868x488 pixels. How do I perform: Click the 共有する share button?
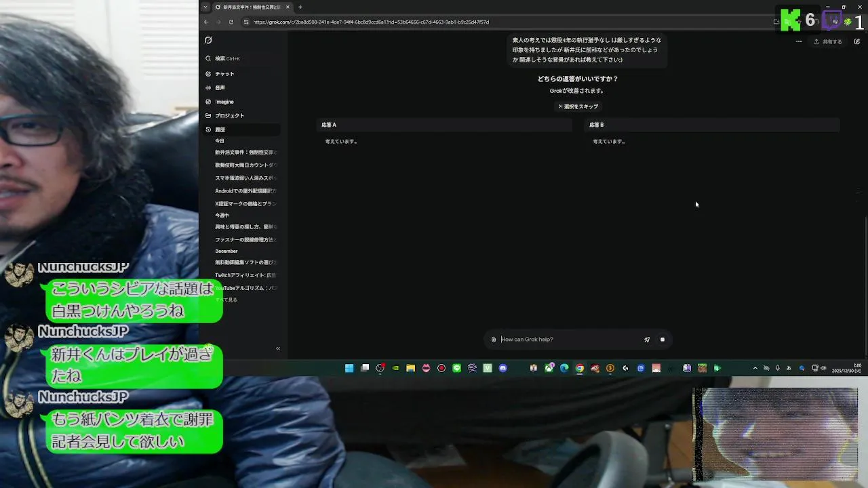(828, 41)
